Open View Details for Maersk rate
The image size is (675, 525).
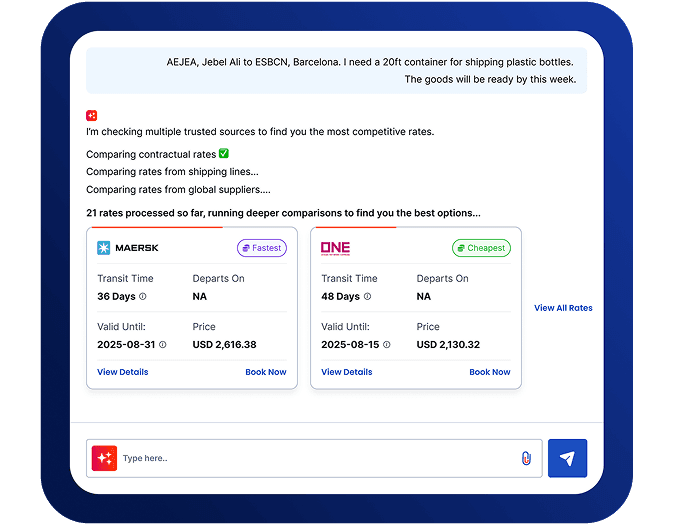123,372
